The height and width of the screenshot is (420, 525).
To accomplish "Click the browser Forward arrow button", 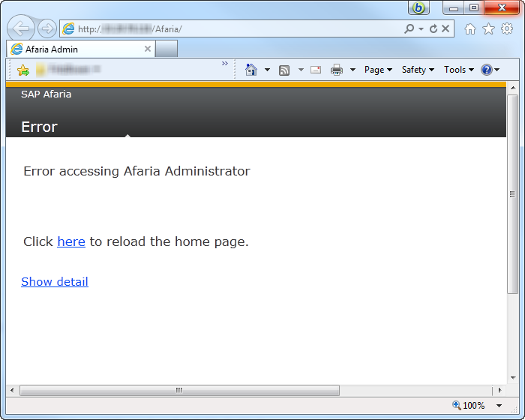I will tap(46, 28).
